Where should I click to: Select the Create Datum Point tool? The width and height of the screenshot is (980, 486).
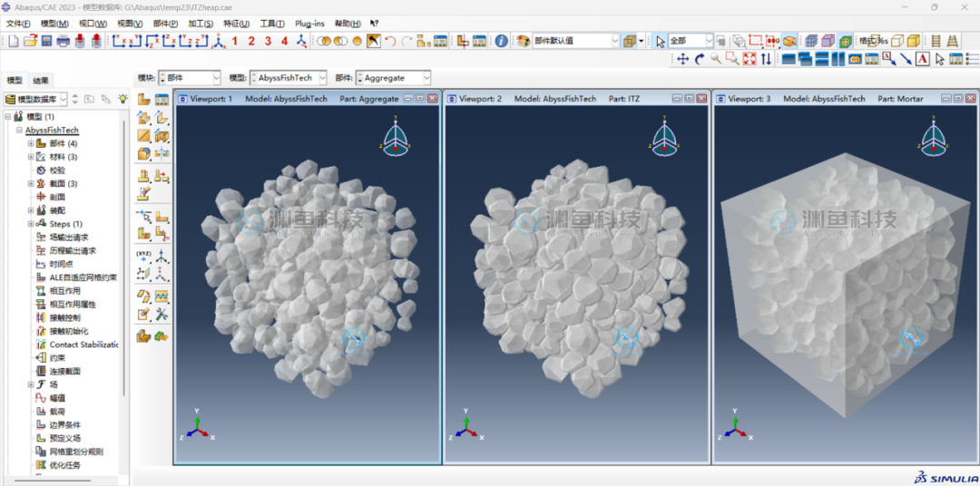(x=143, y=256)
